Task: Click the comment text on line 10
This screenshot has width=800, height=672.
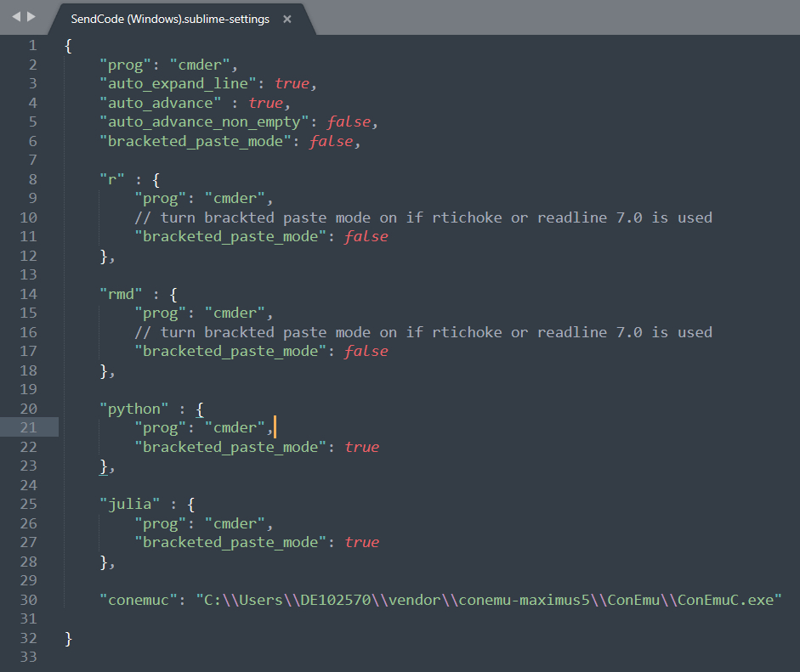Action: click(x=423, y=217)
